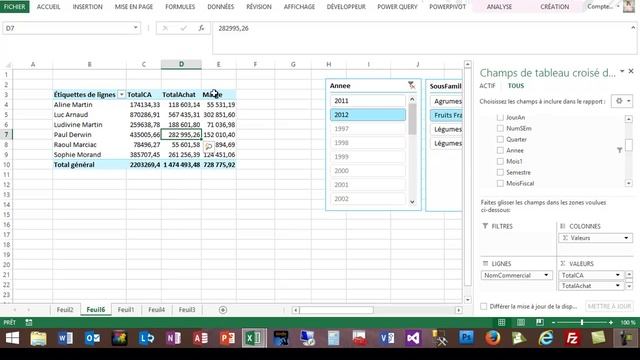This screenshot has width=640, height=360.
Task: Click METTRE À JOUR button
Action: point(609,306)
